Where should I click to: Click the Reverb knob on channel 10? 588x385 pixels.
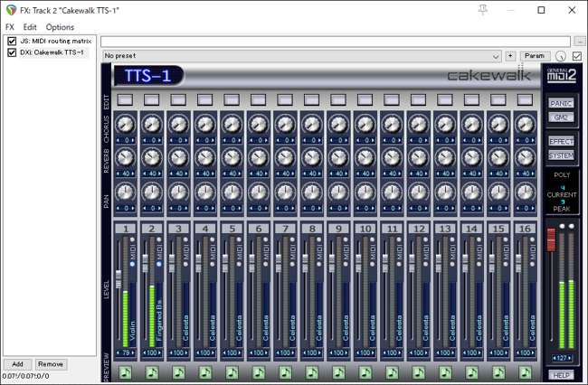[365, 158]
